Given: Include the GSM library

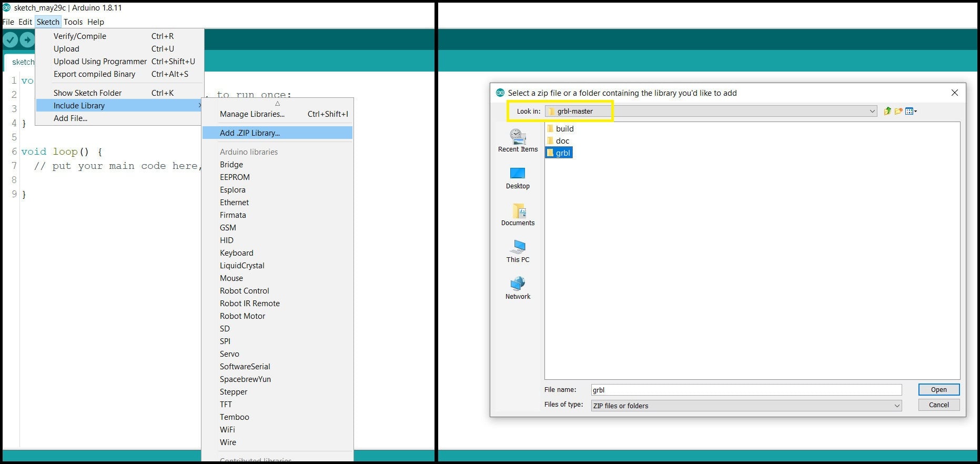Looking at the screenshot, I should (x=277, y=227).
